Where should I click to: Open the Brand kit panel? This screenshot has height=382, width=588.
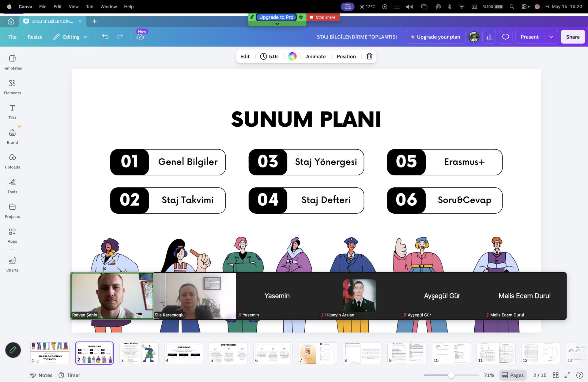tap(12, 137)
